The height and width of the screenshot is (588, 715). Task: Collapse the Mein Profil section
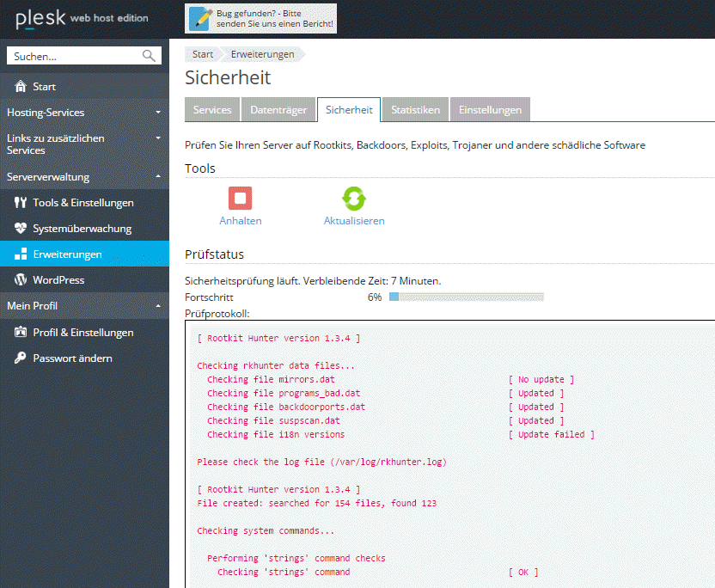[x=158, y=306]
